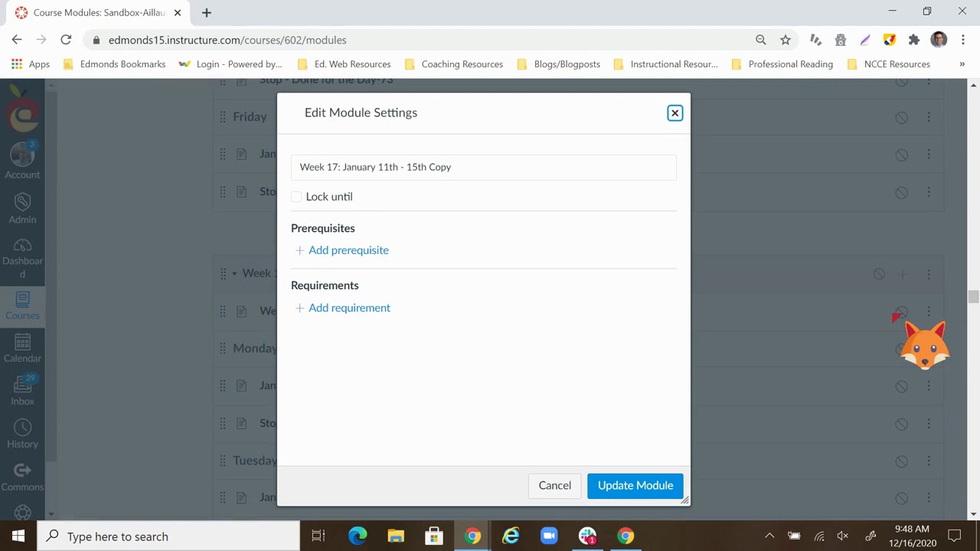Show hidden system tray icons
980x551 pixels.
(x=769, y=536)
